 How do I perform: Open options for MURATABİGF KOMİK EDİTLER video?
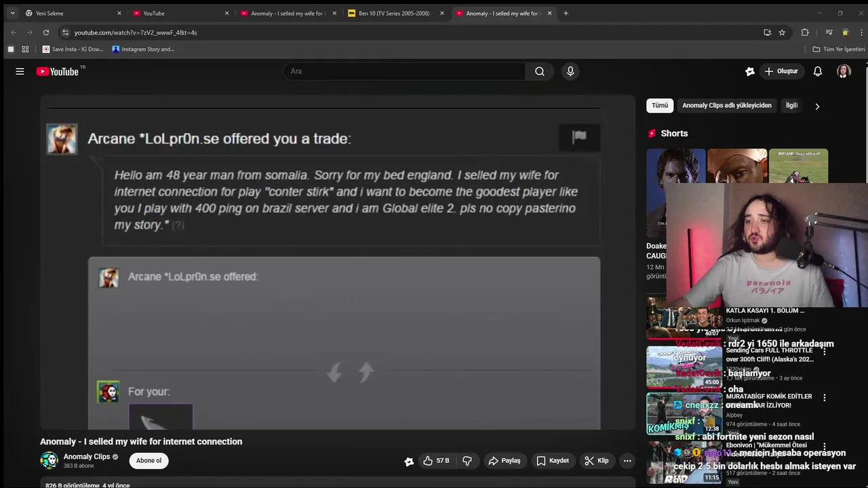(825, 398)
